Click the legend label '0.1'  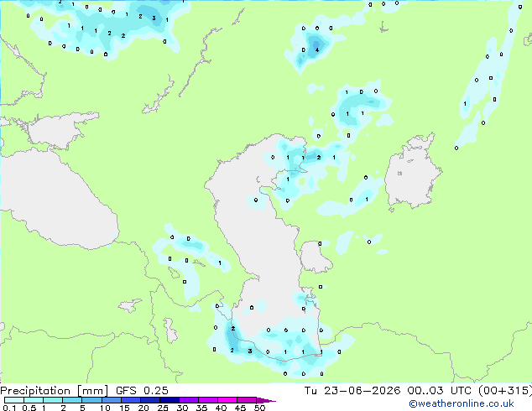coord(9,408)
